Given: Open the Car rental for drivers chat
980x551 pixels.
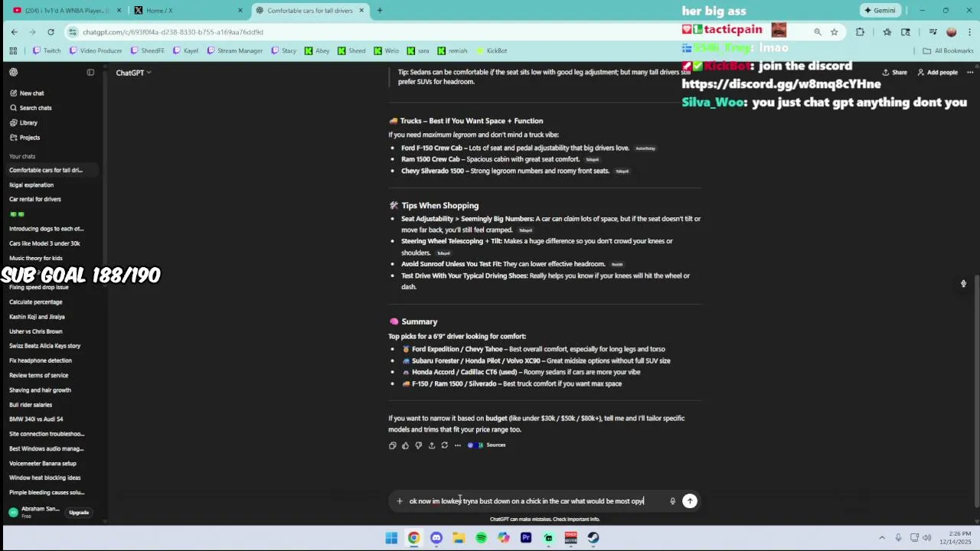Looking at the screenshot, I should click(x=35, y=200).
